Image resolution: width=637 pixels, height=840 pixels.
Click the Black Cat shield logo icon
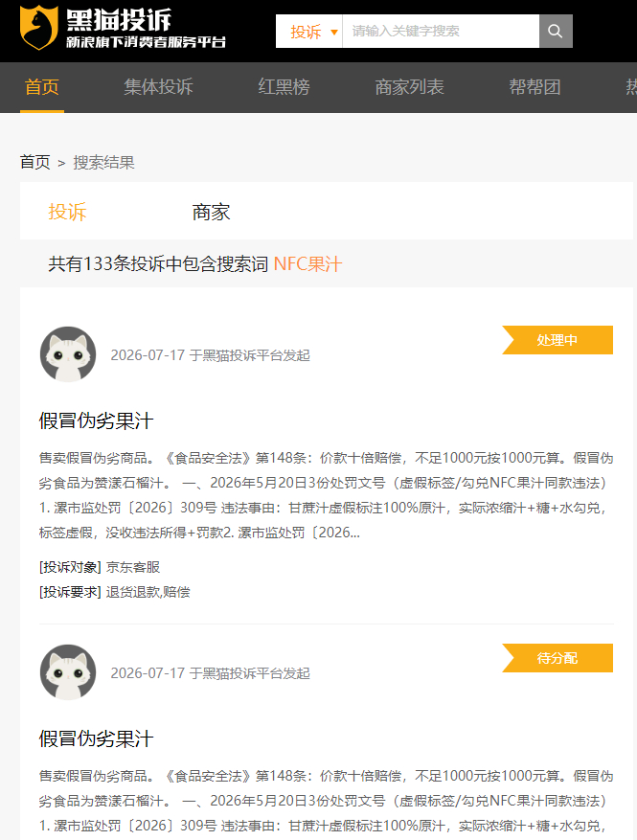(x=39, y=28)
